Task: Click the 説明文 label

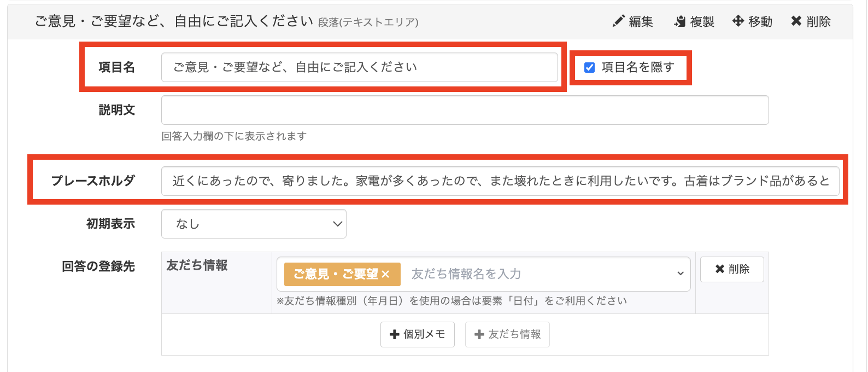Action: click(117, 110)
